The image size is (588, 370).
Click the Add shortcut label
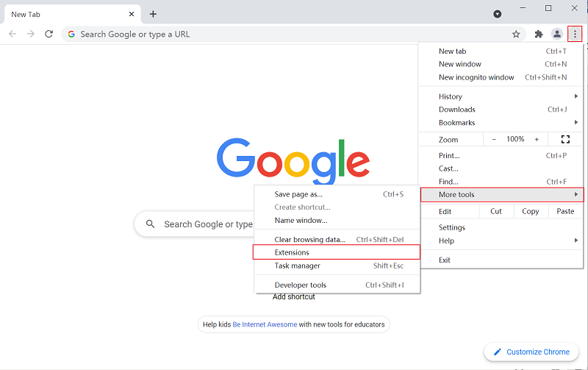coord(293,297)
